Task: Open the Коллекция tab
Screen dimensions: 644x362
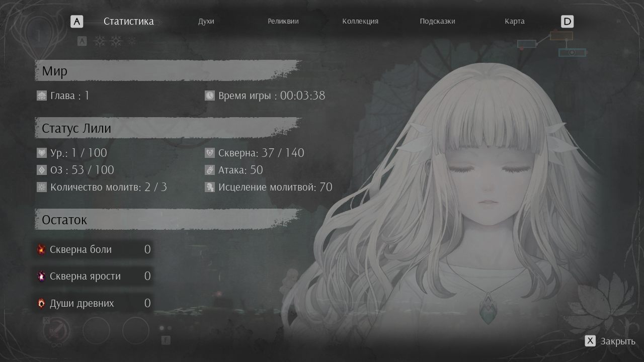Action: click(360, 21)
